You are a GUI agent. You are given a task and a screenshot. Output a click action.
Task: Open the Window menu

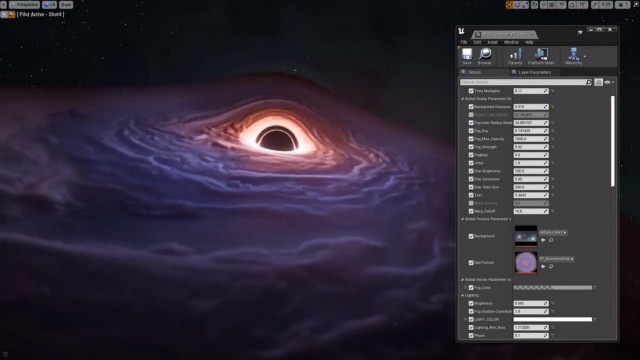click(x=511, y=42)
